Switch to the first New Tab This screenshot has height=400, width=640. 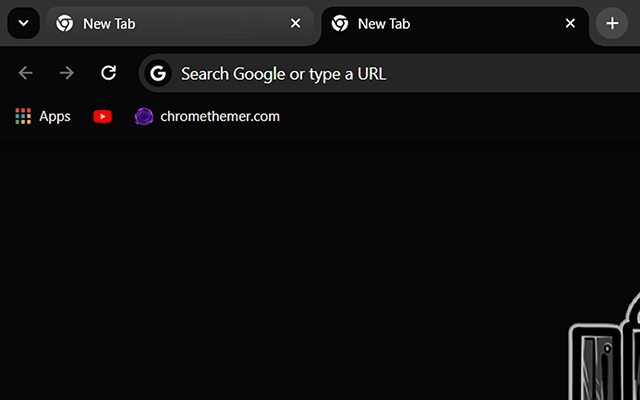[x=180, y=24]
